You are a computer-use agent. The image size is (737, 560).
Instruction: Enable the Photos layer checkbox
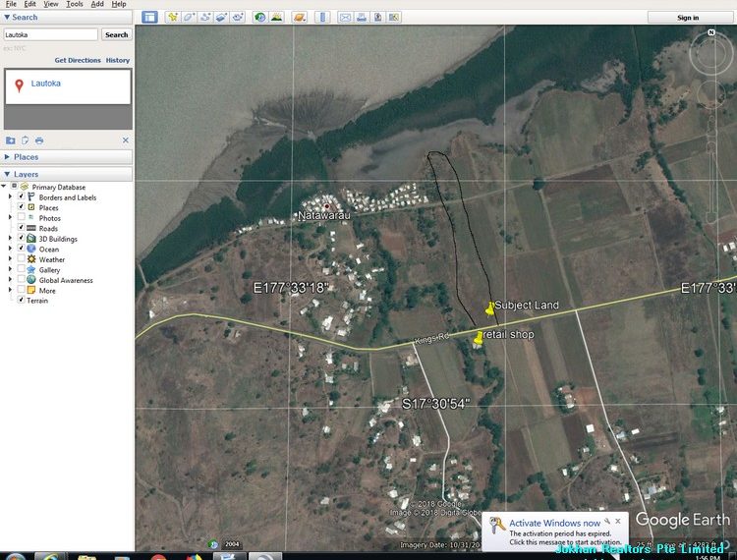(x=22, y=218)
